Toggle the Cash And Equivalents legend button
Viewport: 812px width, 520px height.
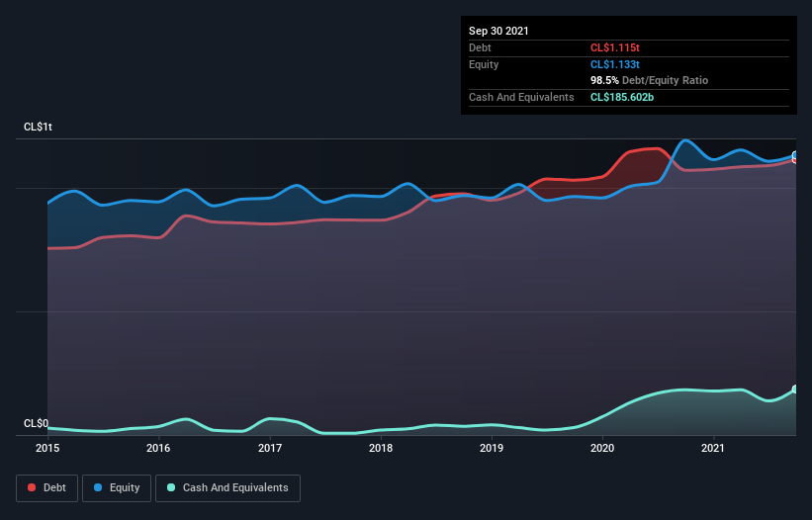point(227,488)
